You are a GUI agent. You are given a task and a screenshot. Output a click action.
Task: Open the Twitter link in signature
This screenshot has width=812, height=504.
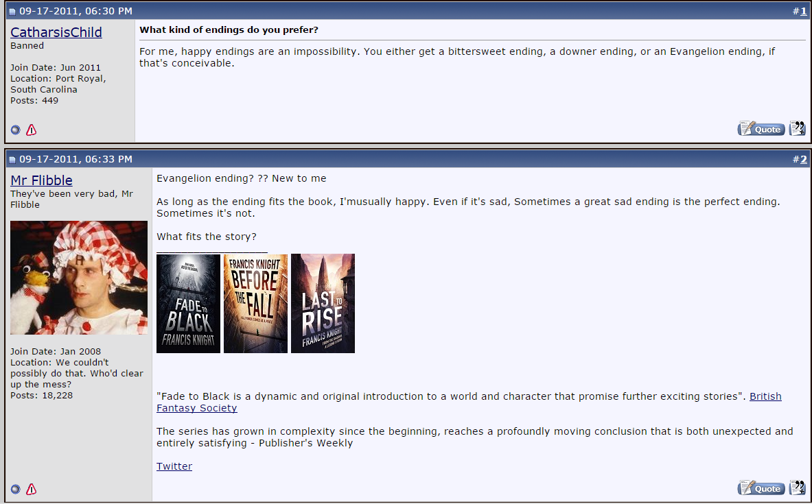(174, 466)
